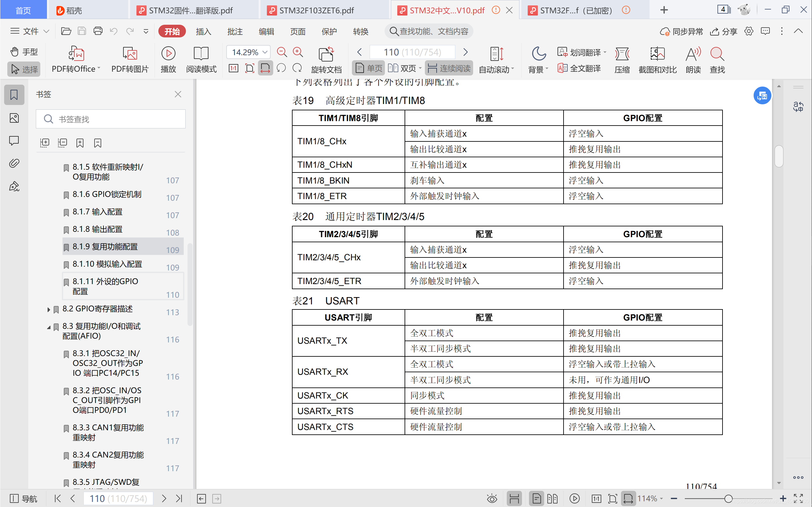Viewport: 812px width, 507px height.
Task: Open PDF to image converter
Action: click(x=130, y=60)
